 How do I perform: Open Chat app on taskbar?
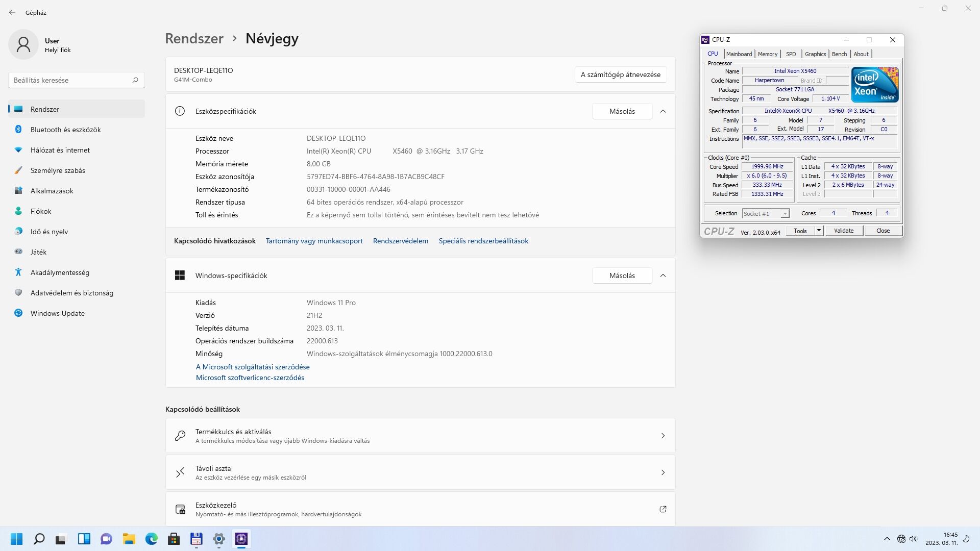pyautogui.click(x=106, y=539)
